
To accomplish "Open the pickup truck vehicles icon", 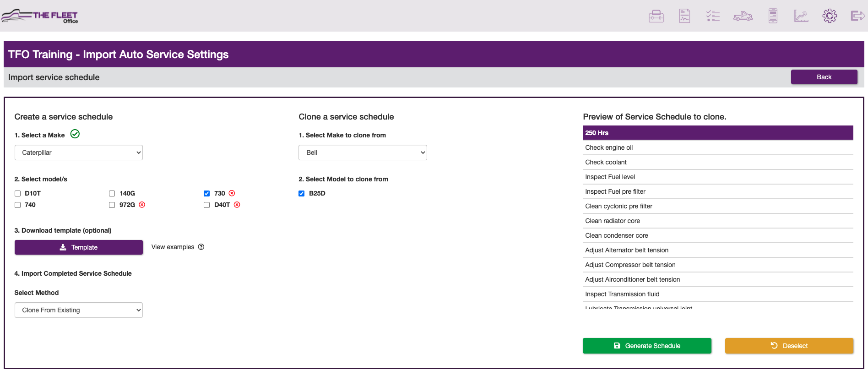I will pos(743,16).
